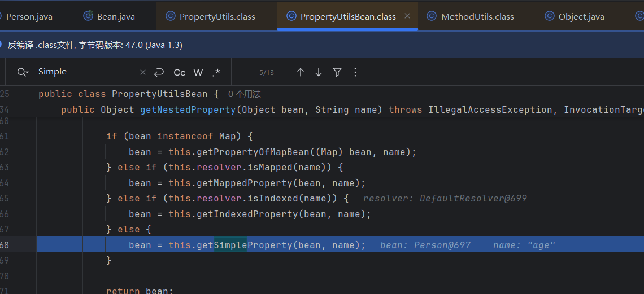Click the 0 usages hint
Image resolution: width=644 pixels, height=294 pixels.
(245, 94)
